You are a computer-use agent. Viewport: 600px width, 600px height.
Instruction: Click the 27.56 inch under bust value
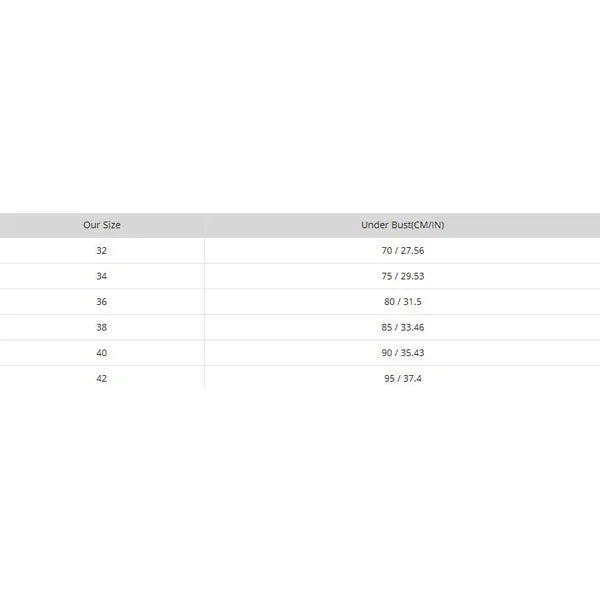(412, 250)
